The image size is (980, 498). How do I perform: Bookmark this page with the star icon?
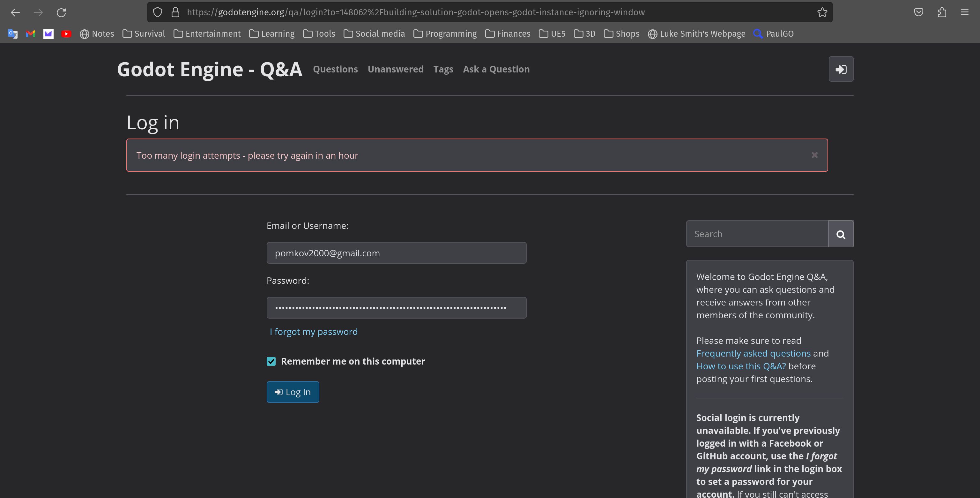822,12
